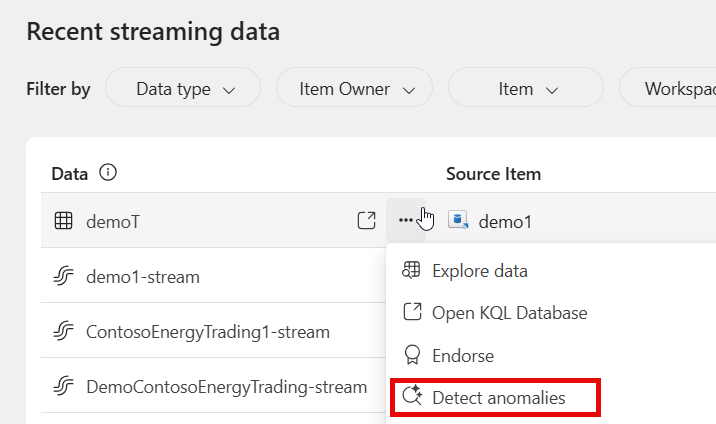Click the info icon beside Data header
716x424 pixels.
109,173
